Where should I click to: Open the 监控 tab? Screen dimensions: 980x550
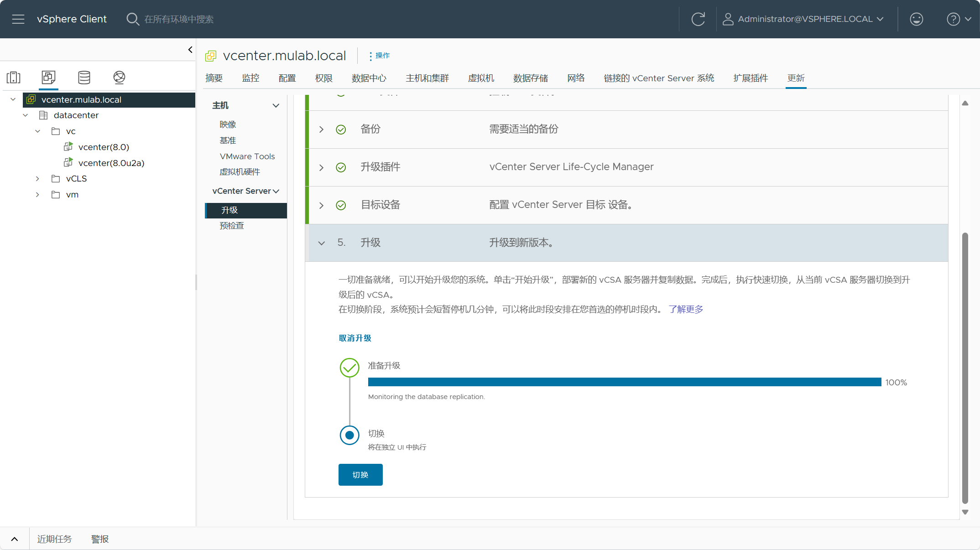(250, 78)
